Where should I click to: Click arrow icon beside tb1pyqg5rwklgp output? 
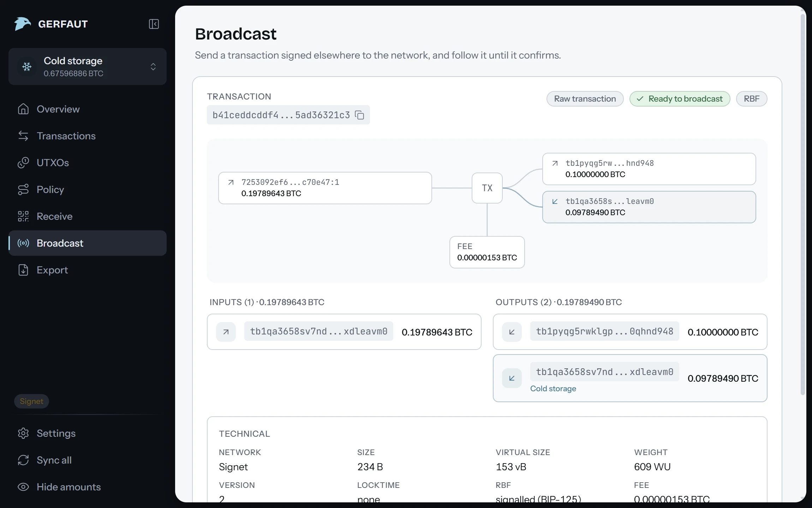[512, 332]
